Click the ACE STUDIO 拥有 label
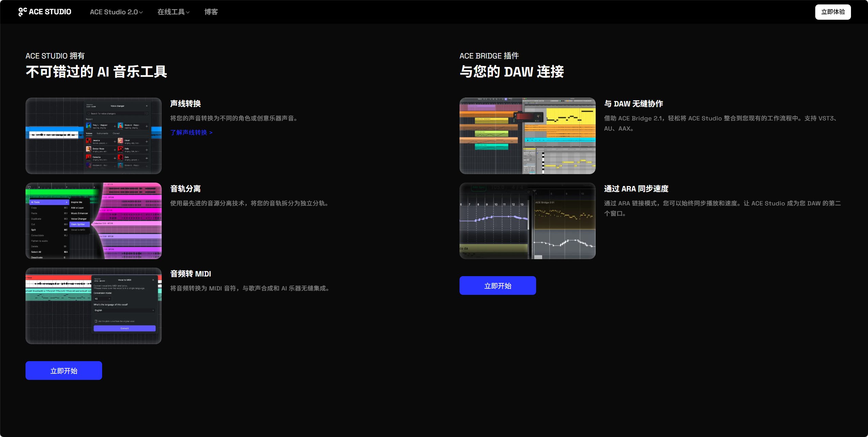This screenshot has width=868, height=437. 55,56
